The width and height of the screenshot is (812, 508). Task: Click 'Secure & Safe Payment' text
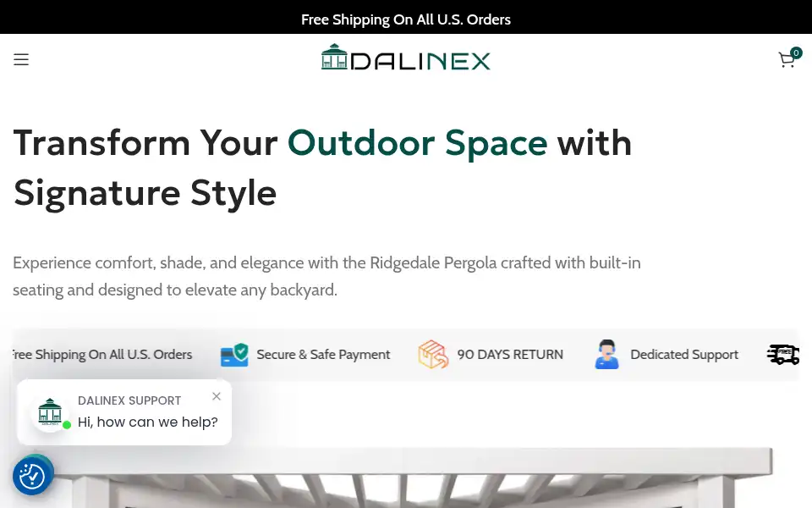click(323, 355)
